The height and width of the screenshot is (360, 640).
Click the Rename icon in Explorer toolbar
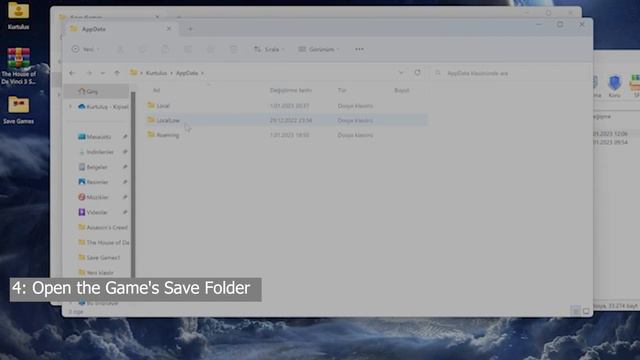tap(188, 49)
